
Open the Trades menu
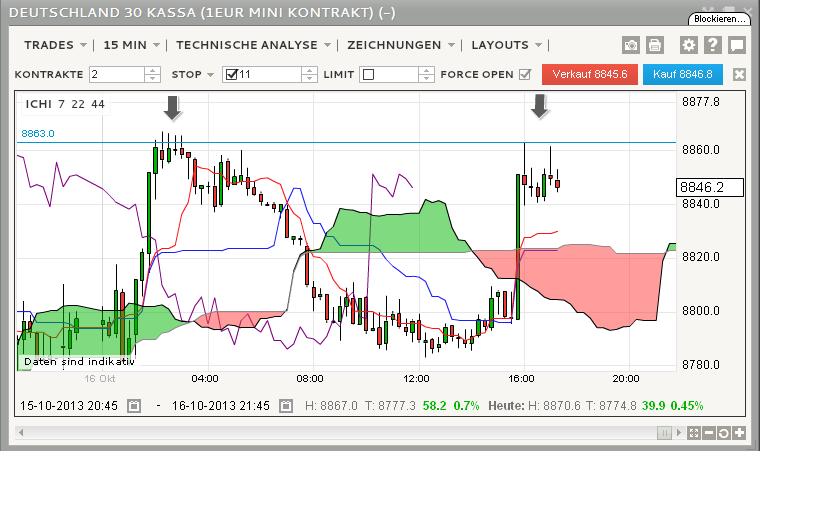pos(55,45)
